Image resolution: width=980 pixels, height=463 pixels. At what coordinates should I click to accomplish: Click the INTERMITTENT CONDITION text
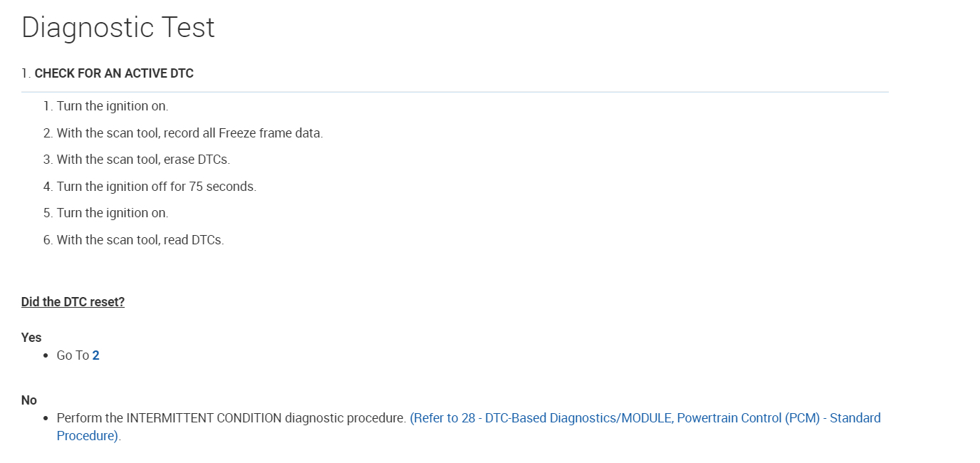[204, 418]
